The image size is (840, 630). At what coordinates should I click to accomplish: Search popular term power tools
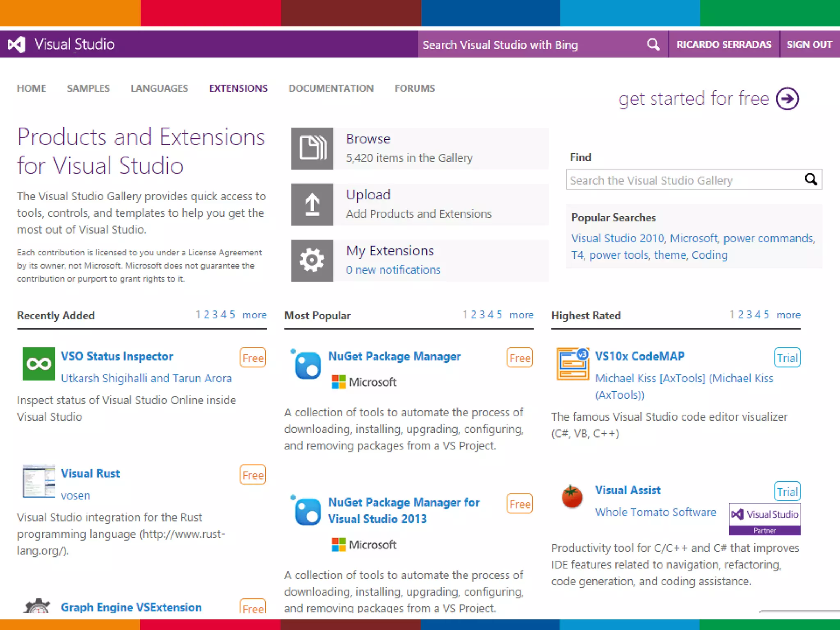coord(619,255)
